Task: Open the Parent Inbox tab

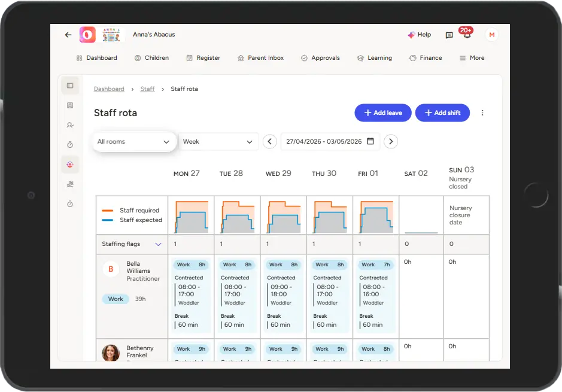Action: [x=260, y=58]
